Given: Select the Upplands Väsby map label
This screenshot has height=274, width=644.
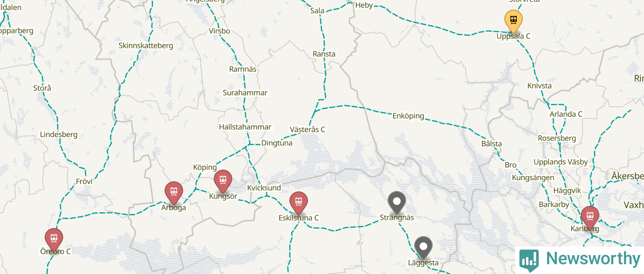Looking at the screenshot, I should [561, 162].
